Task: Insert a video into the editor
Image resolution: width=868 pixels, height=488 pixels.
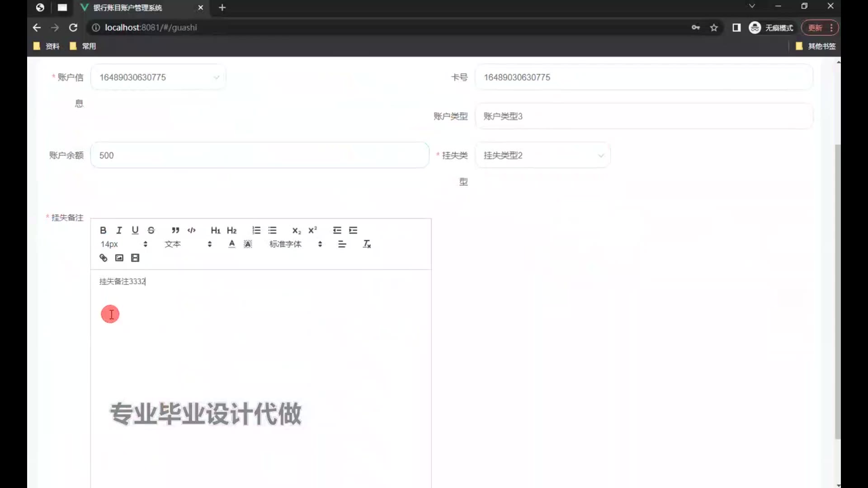Action: coord(135,258)
